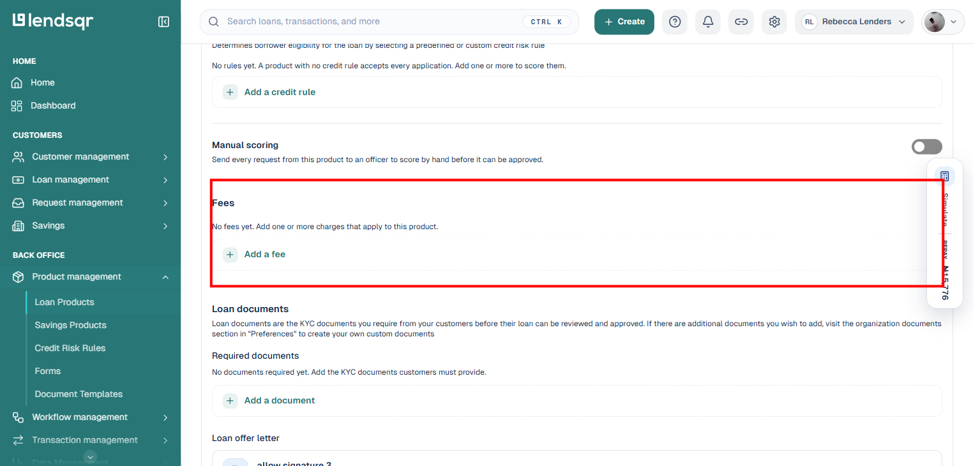This screenshot has height=466, width=980.
Task: Click the CUSTOMERS sidebar heading
Action: [38, 135]
